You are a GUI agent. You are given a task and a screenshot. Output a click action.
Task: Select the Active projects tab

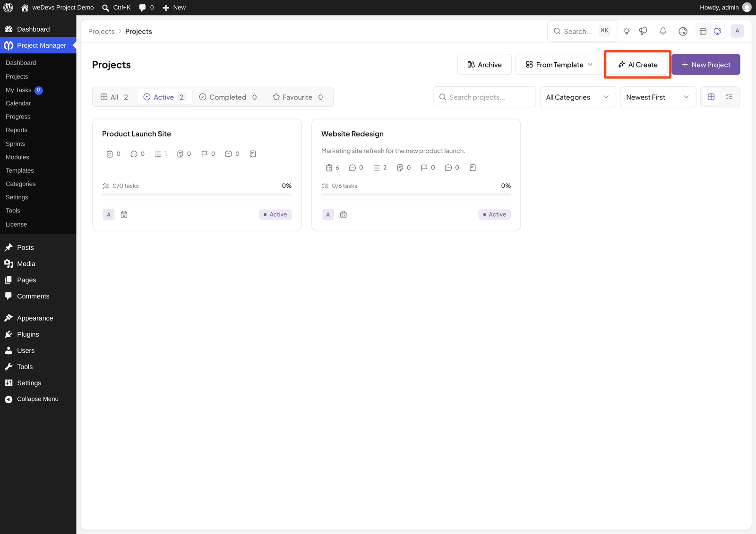pyautogui.click(x=164, y=97)
